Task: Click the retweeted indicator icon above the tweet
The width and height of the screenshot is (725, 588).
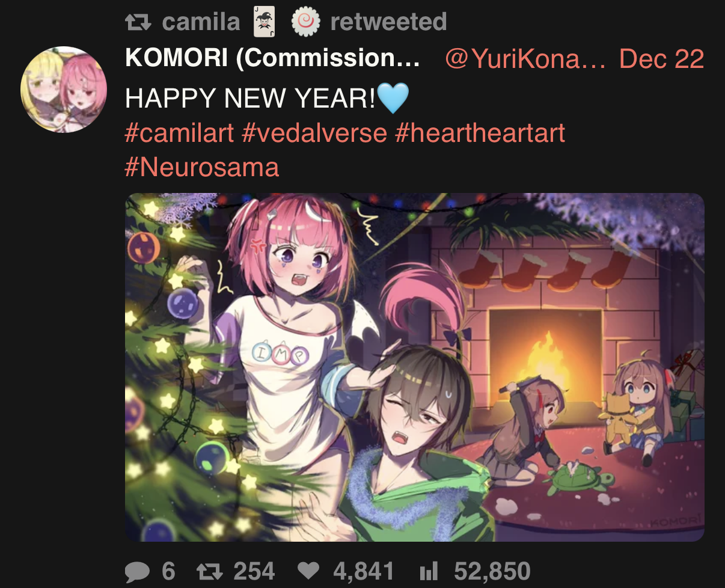Action: click(x=138, y=23)
